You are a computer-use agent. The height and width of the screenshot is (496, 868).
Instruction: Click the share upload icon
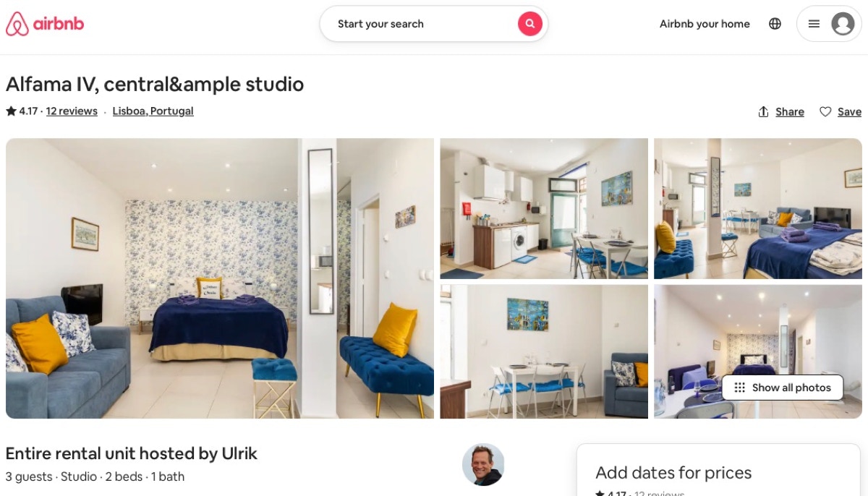[763, 111]
